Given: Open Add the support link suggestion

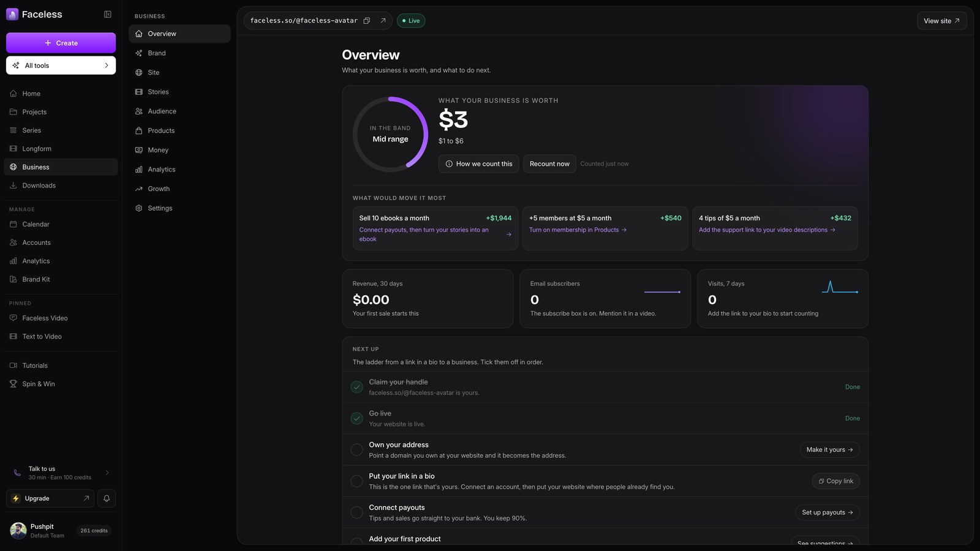Looking at the screenshot, I should pos(767,230).
